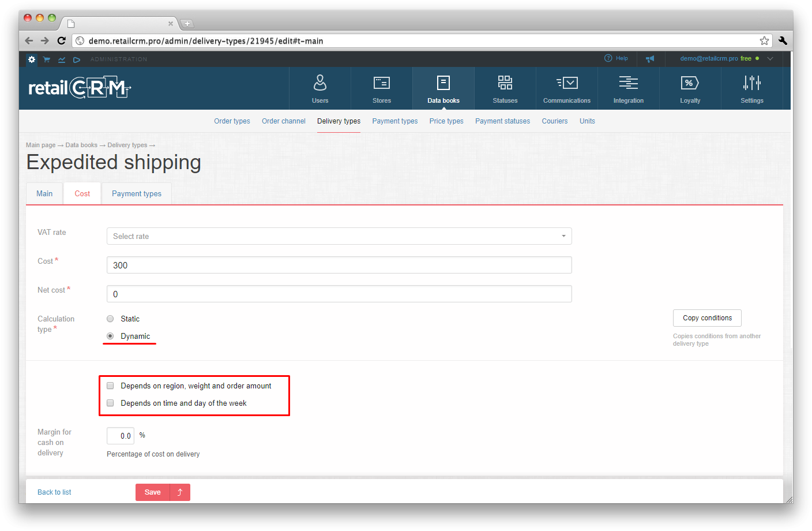Check Depends on region, weight and order amount

[x=110, y=386]
